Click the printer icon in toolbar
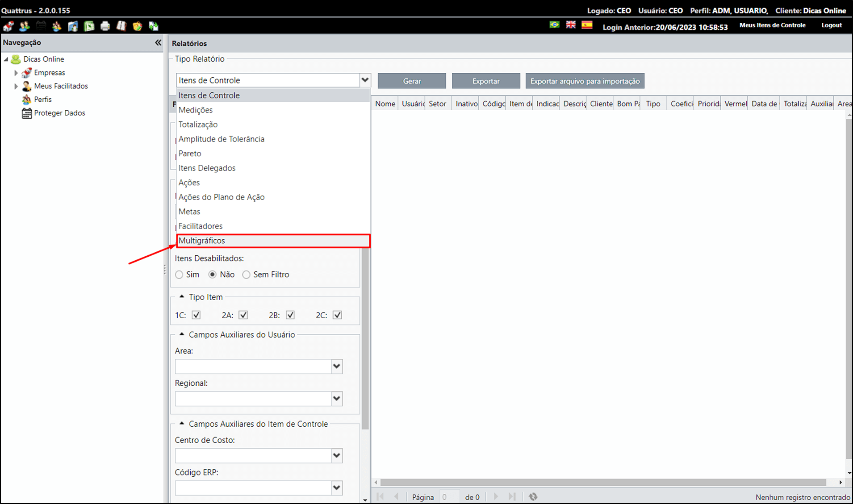The height and width of the screenshot is (504, 853). [x=105, y=26]
